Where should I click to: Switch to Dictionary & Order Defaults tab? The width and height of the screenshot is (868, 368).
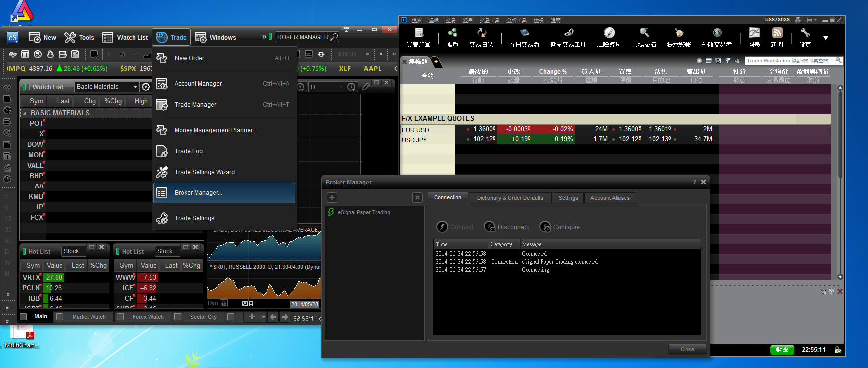(510, 198)
